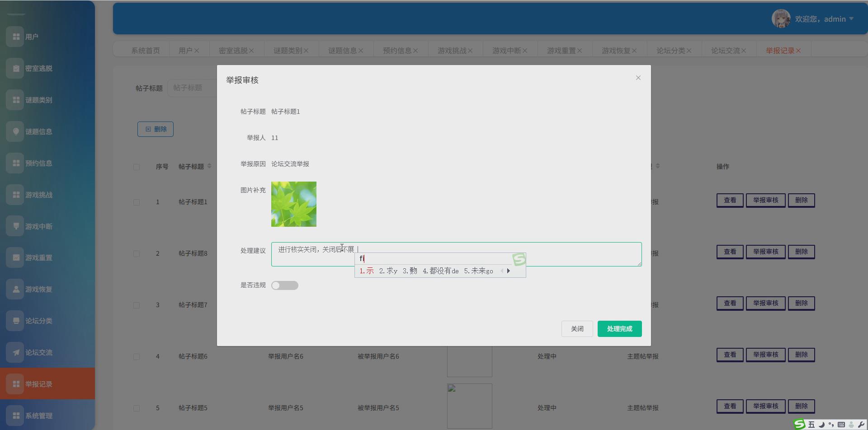The width and height of the screenshot is (868, 430).
Task: Open the 游戏恢复 tab
Action: coord(615,50)
